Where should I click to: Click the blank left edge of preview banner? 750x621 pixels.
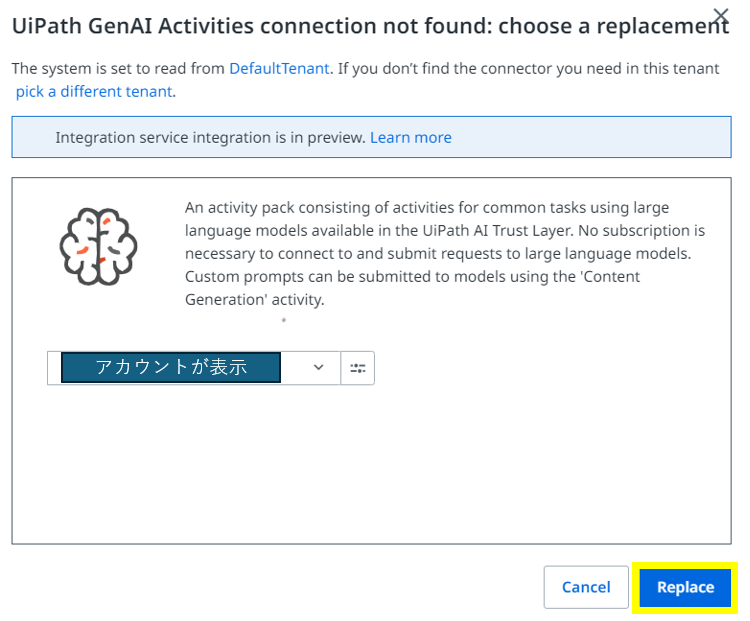(x=32, y=138)
